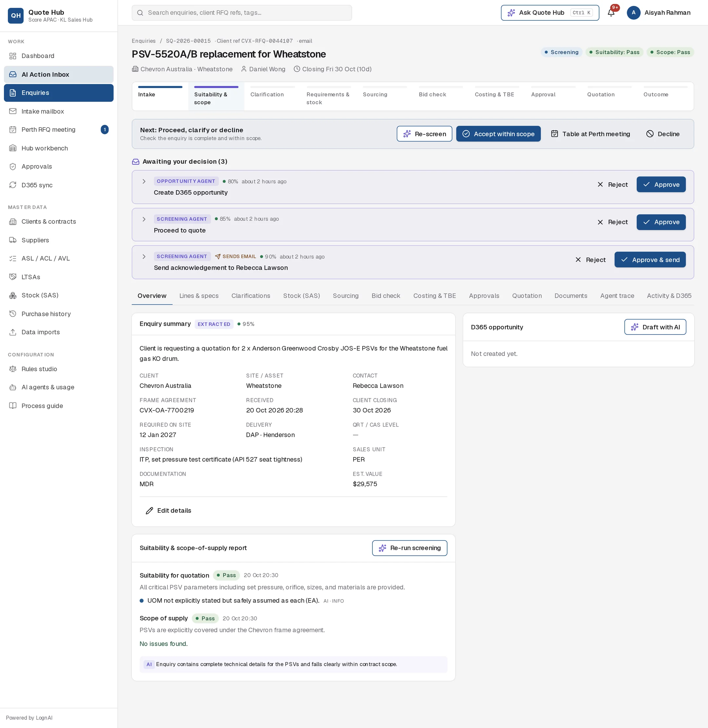Reject the Create D365 opportunity action
Viewport: 708px width, 728px height.
[x=612, y=185]
